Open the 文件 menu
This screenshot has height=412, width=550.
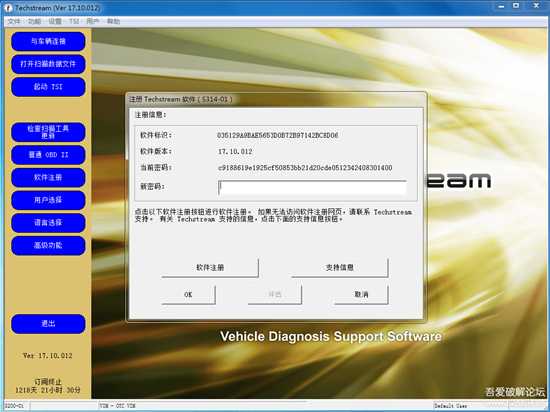click(14, 21)
